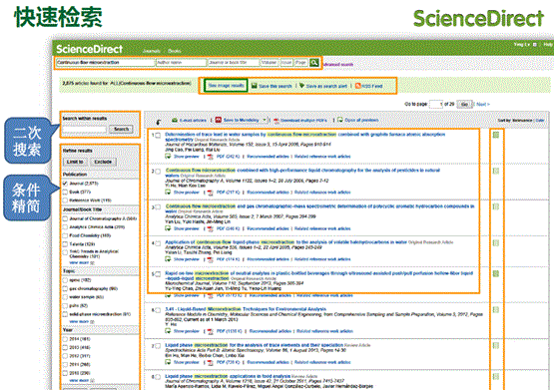Click the red Save to Mendeley icon
The height and width of the screenshot is (392, 556).
[x=219, y=120]
